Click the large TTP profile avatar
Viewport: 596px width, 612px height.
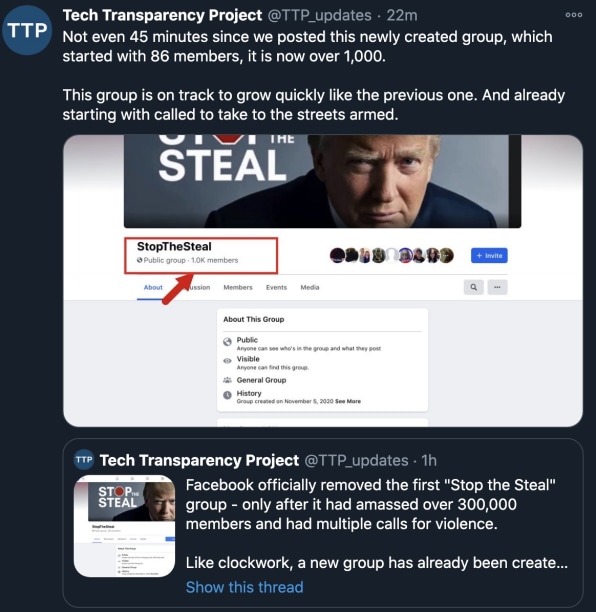27,30
